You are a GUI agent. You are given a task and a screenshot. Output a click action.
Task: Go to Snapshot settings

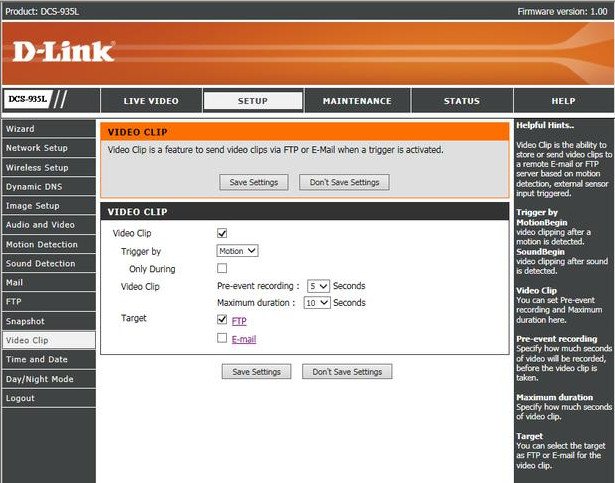pyautogui.click(x=49, y=321)
